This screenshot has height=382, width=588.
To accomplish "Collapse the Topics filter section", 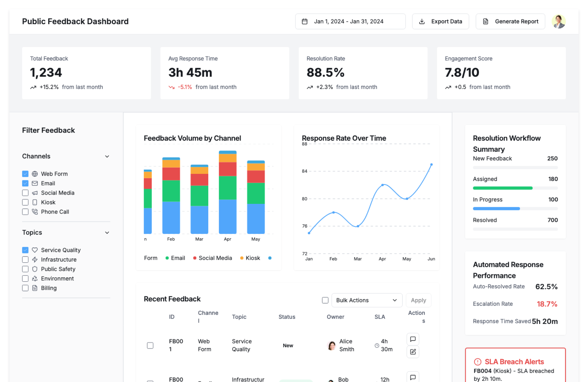I will click(107, 233).
